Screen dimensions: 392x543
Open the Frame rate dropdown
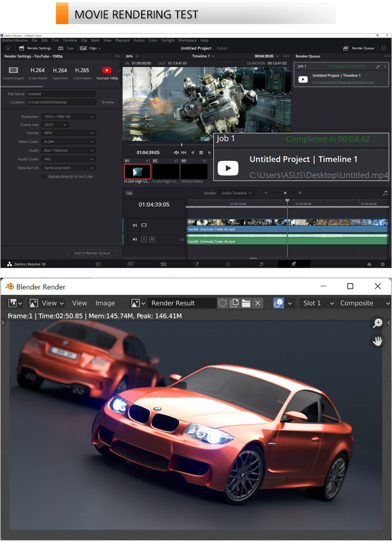[x=55, y=124]
